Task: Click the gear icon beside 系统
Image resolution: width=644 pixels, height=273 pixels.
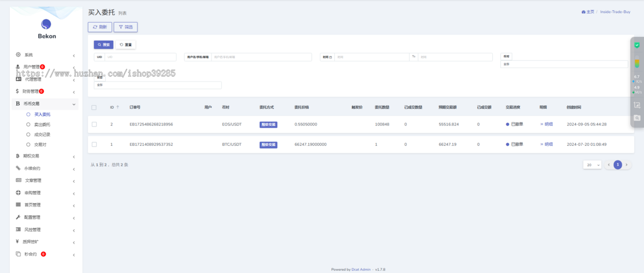Action: click(x=18, y=55)
